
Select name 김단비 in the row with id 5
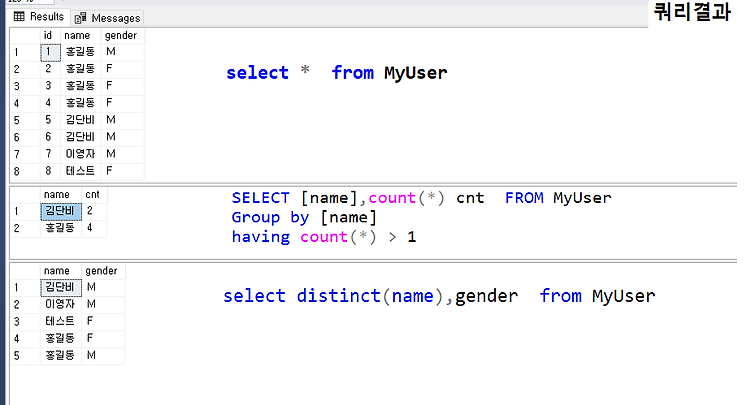[81, 120]
